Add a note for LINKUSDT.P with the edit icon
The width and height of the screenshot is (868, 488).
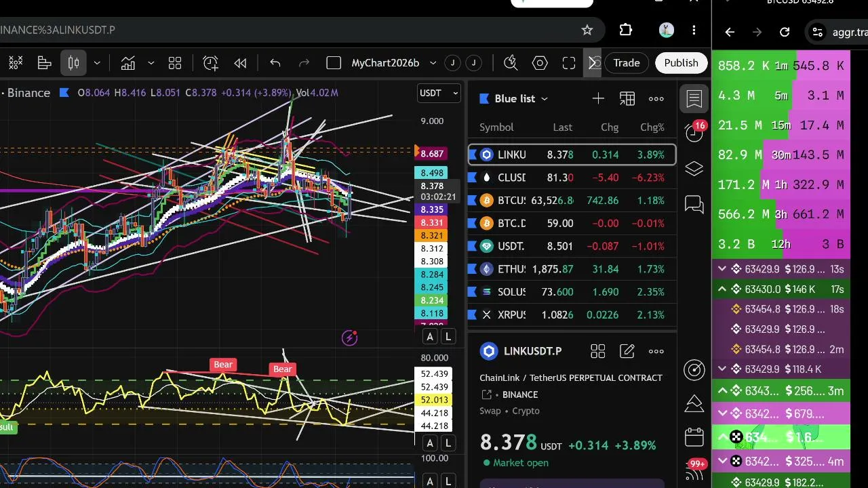[x=627, y=351]
